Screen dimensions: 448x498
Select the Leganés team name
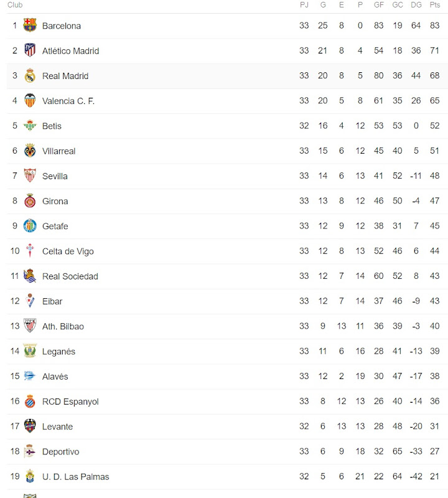(x=58, y=352)
